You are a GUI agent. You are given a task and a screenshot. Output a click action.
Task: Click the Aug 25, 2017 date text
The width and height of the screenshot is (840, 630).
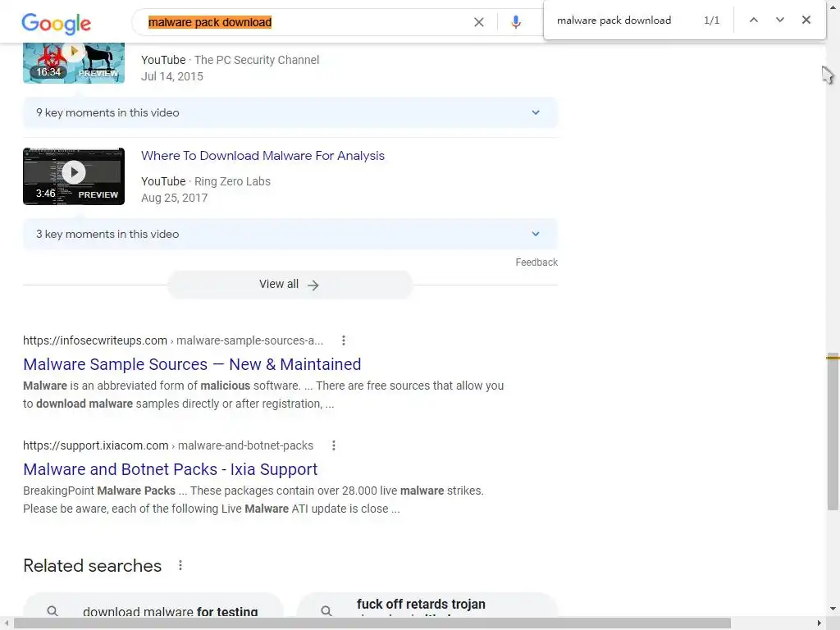pyautogui.click(x=174, y=199)
